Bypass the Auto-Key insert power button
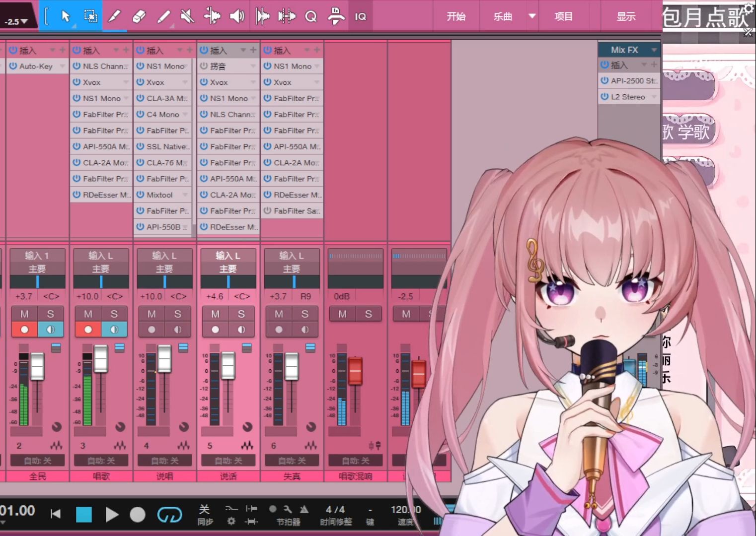The image size is (756, 536). (13, 66)
